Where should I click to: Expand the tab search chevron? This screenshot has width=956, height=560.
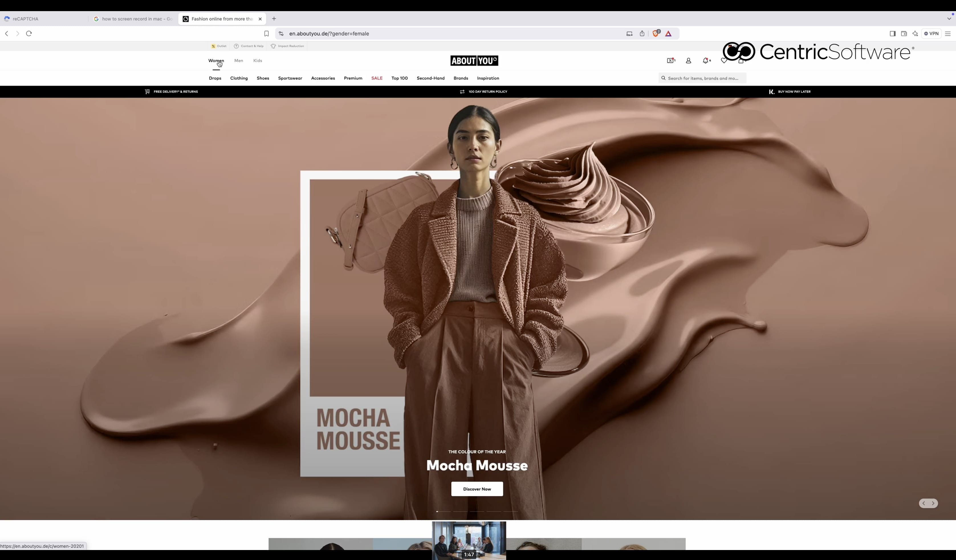[x=949, y=19]
